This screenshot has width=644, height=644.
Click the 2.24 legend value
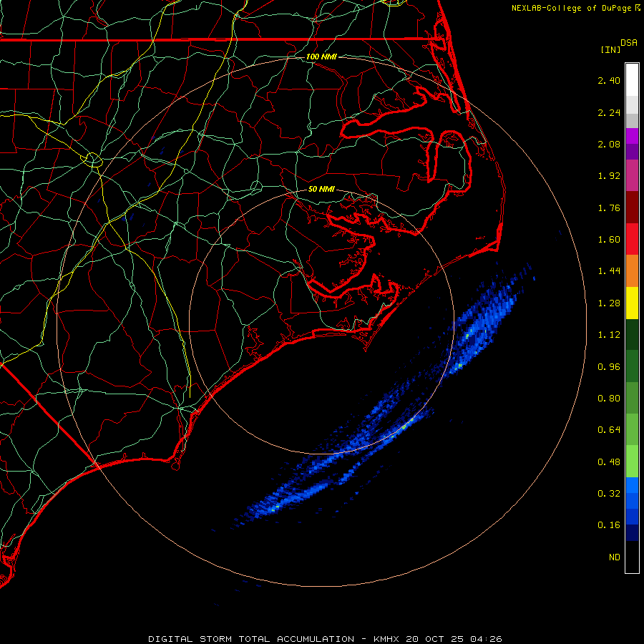(x=609, y=112)
